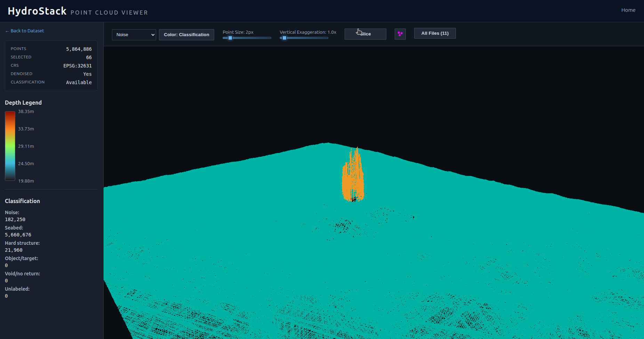Click the Vertical Exaggeration slider handle
This screenshot has width=644, height=339.
284,38
